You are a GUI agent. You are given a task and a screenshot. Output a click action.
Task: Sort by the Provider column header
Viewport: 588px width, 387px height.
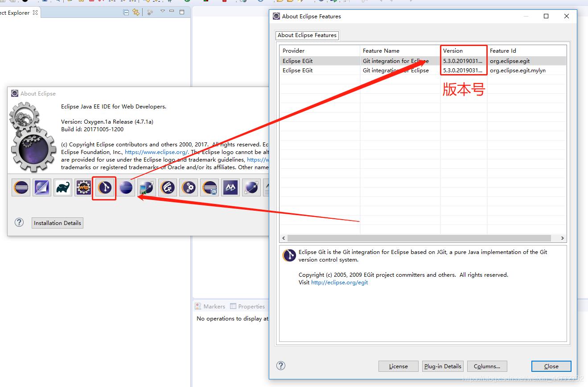pos(320,51)
